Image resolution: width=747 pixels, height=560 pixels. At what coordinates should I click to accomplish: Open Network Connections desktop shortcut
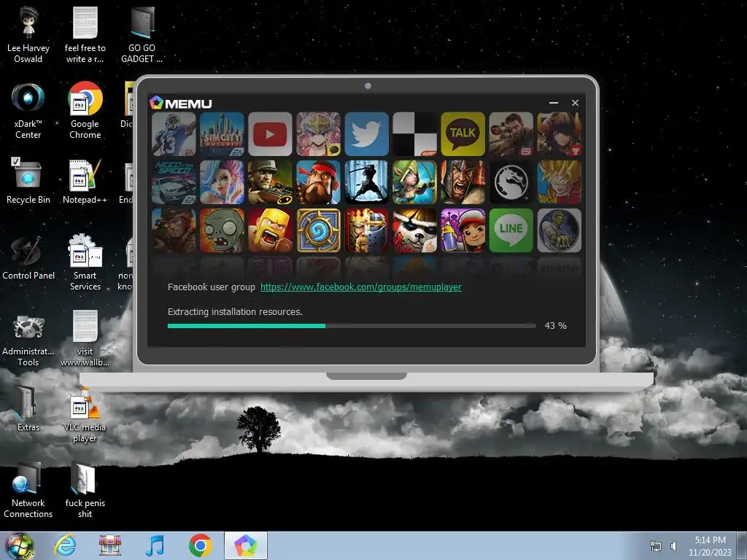click(28, 491)
